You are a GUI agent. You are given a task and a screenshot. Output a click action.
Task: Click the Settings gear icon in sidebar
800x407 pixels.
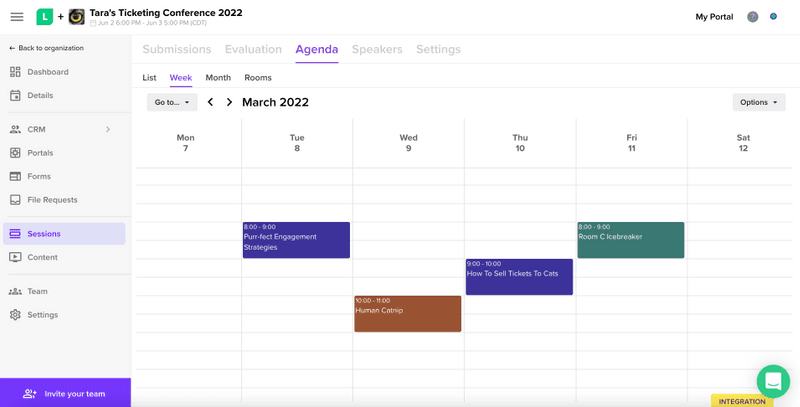pyautogui.click(x=15, y=315)
